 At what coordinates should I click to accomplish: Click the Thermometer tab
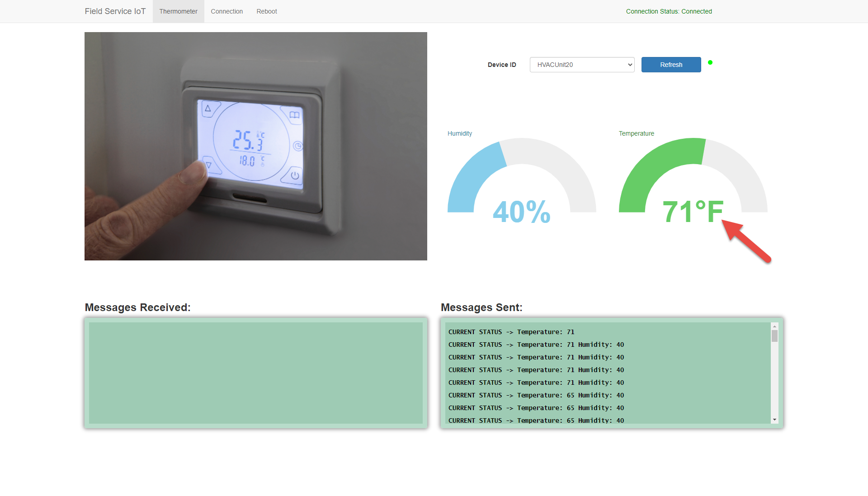[x=178, y=11]
